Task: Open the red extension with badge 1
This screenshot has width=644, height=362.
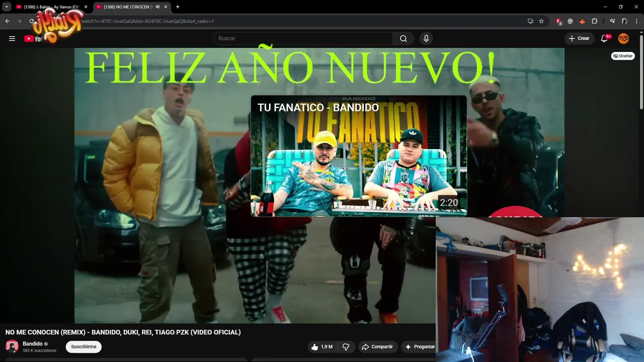Action: [558, 21]
